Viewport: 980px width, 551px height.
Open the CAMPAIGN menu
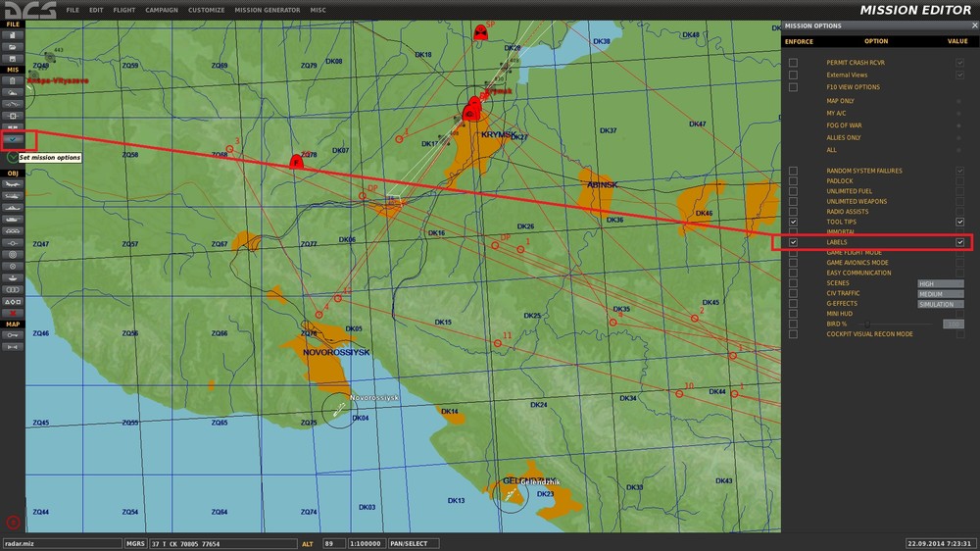(162, 10)
